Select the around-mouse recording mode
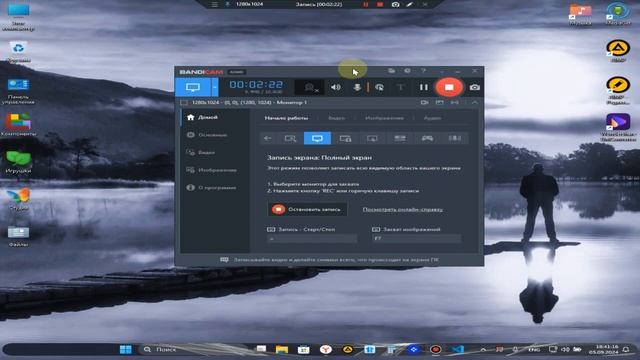Screen dimensions: 640x360 [345, 138]
